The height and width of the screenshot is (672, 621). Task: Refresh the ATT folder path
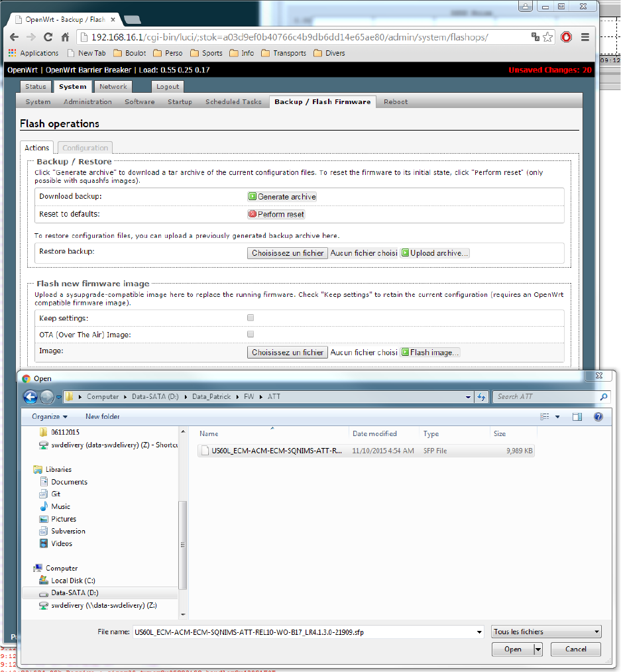[481, 397]
